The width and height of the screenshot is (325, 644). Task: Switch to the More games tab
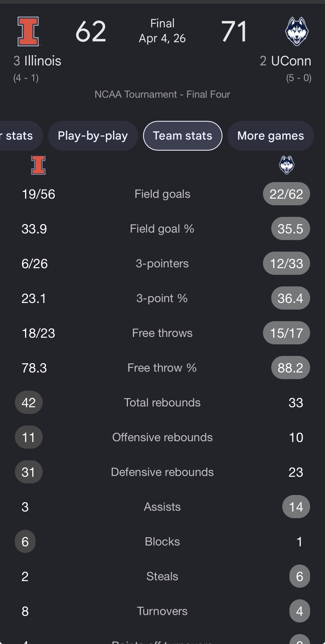(271, 136)
